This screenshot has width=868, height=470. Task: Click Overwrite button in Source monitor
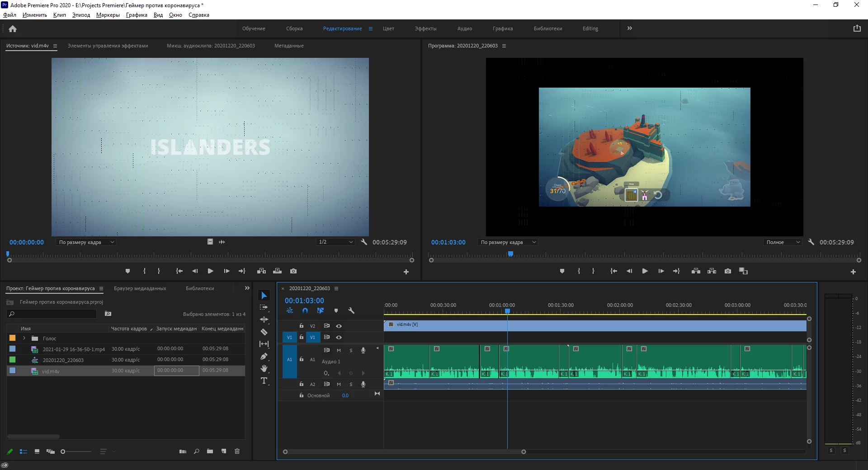278,271
